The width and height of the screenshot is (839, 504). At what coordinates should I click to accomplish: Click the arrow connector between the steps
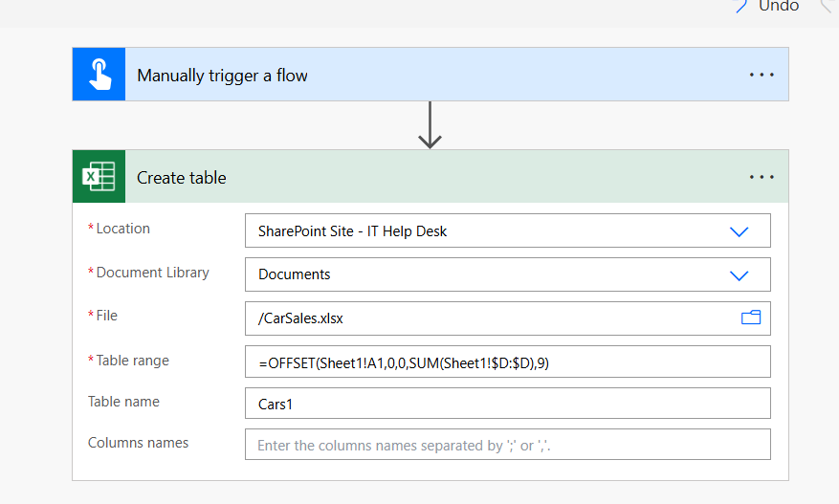(x=431, y=125)
